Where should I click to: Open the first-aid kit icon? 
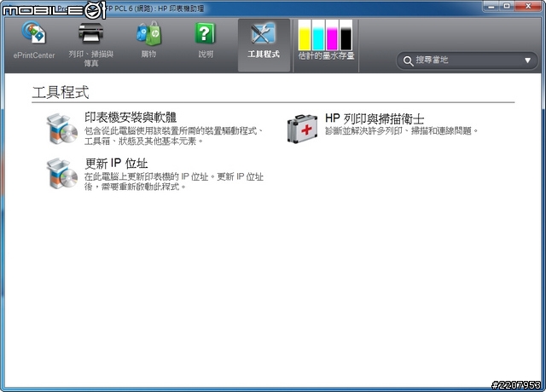click(302, 129)
